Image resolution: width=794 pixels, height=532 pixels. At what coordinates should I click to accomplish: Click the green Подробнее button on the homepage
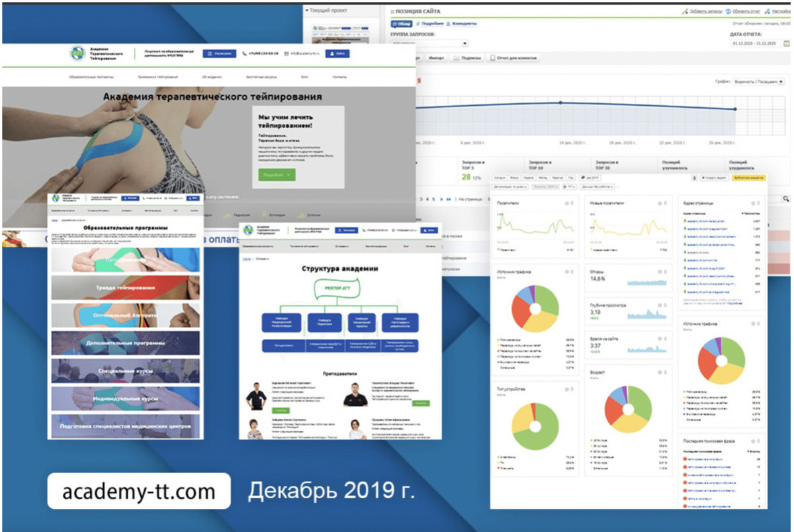277,175
